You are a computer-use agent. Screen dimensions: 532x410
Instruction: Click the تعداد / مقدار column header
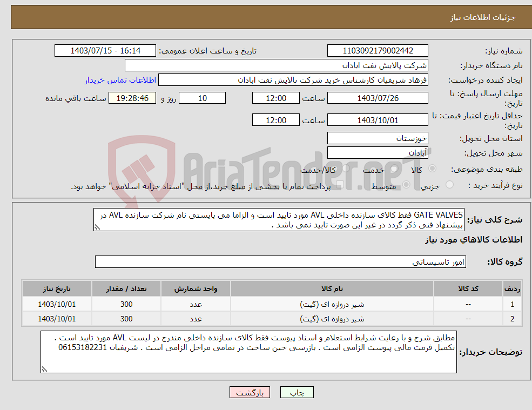[x=126, y=289]
